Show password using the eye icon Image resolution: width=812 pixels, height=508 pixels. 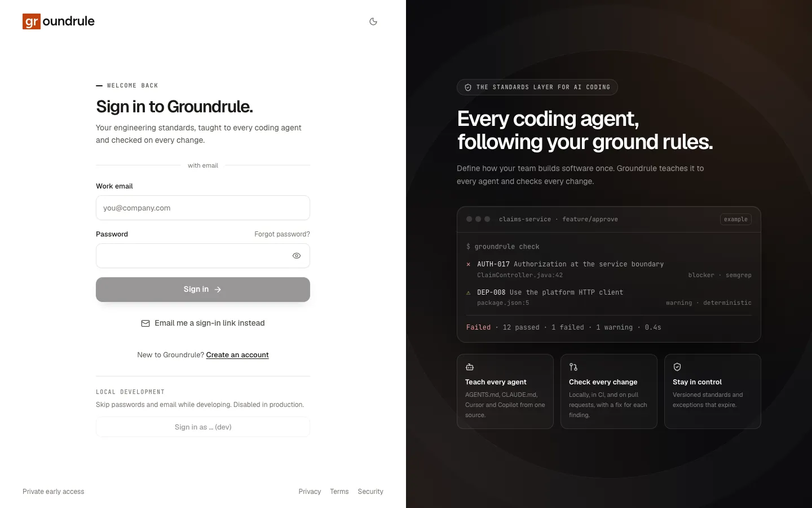297,256
